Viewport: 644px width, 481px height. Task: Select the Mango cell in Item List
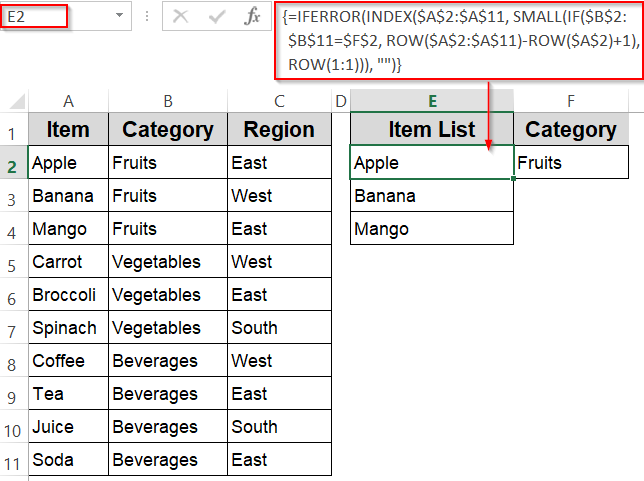[432, 229]
